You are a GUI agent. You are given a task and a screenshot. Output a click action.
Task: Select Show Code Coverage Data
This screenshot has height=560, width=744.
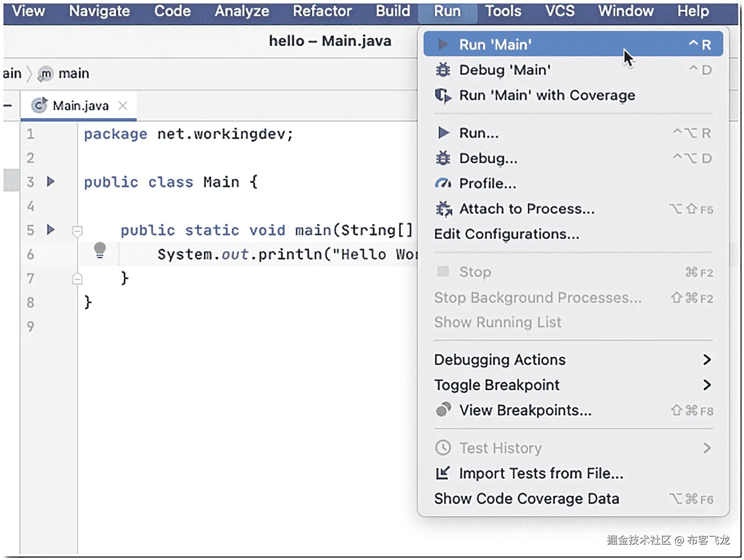(x=573, y=499)
